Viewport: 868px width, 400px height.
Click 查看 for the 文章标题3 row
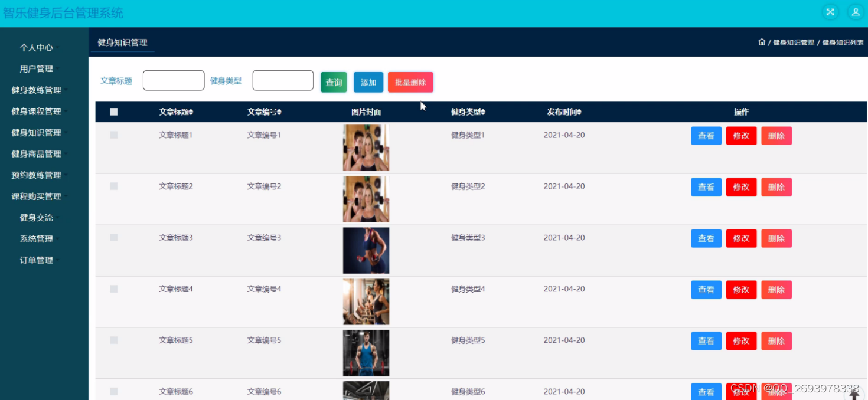click(x=706, y=238)
